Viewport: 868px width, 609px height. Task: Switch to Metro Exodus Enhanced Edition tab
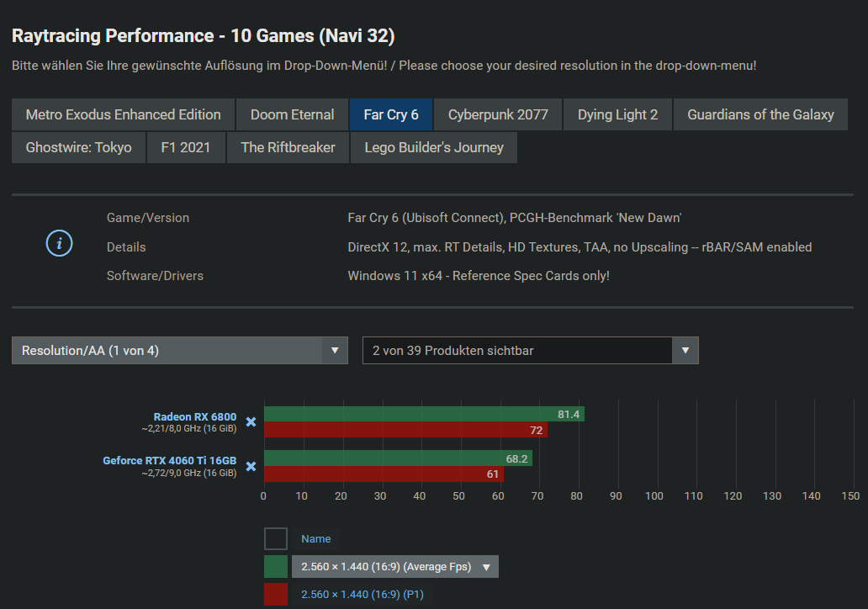point(124,114)
